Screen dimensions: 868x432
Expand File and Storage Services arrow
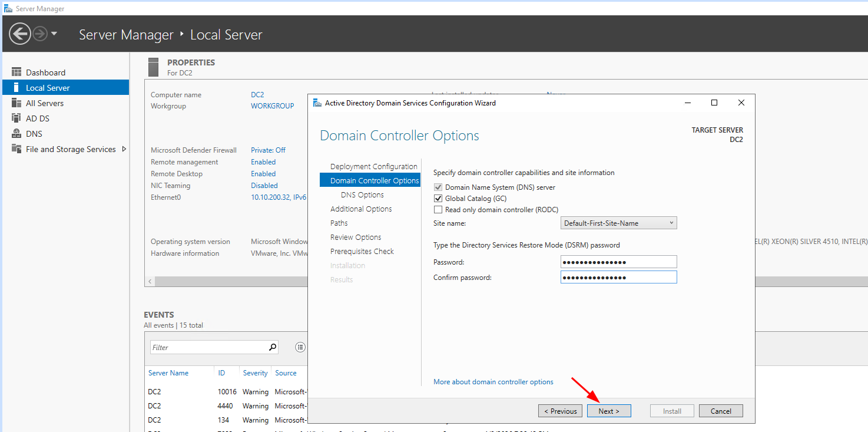click(124, 149)
